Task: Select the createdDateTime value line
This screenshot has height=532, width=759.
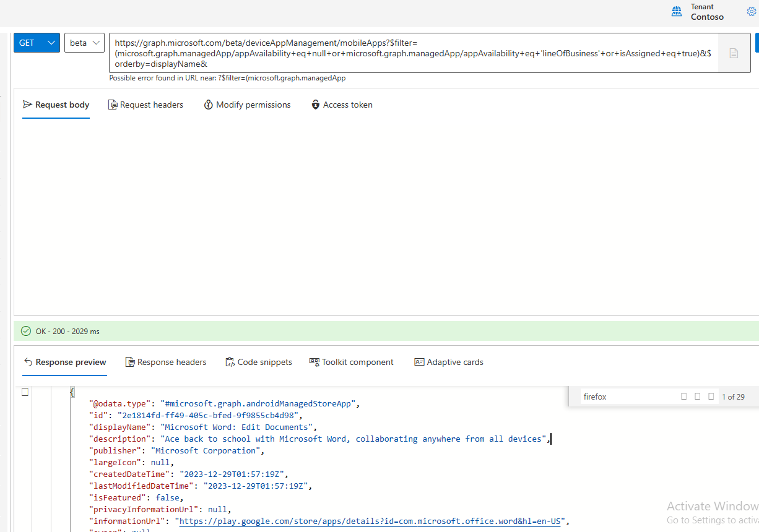Action: coord(189,474)
